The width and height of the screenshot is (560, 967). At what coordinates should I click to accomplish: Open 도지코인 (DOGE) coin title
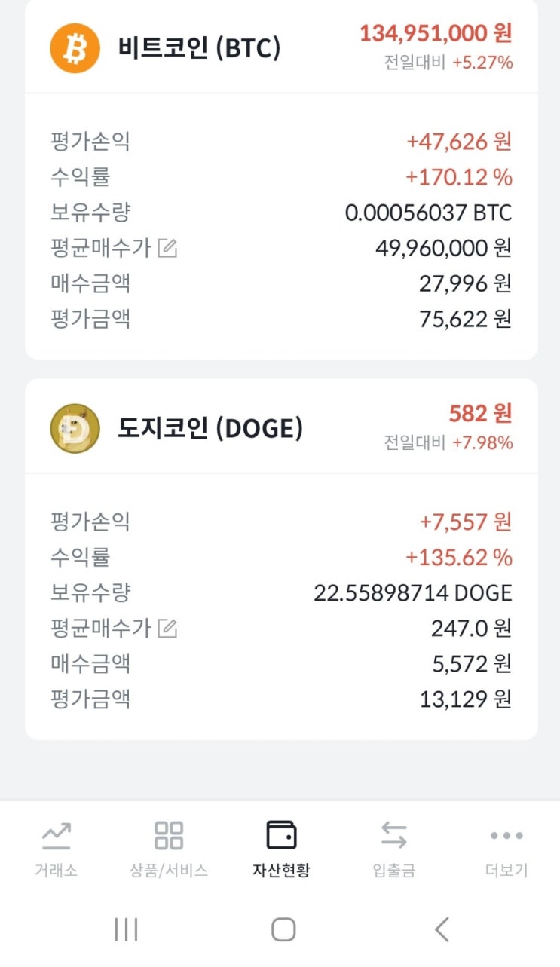click(210, 428)
